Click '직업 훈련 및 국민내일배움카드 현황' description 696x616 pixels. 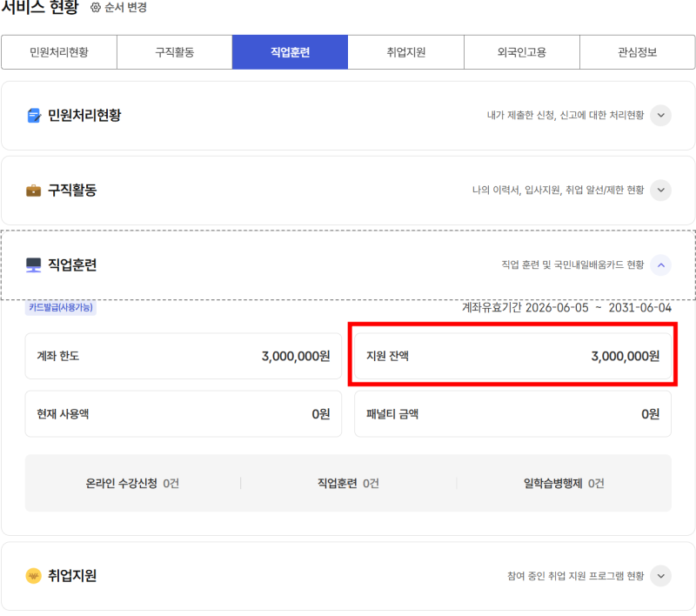coord(572,265)
